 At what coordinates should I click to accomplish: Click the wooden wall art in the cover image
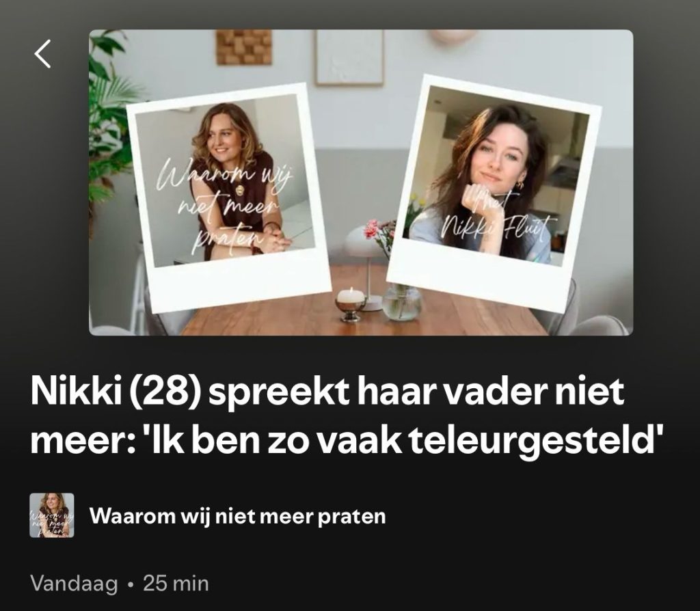click(x=244, y=47)
